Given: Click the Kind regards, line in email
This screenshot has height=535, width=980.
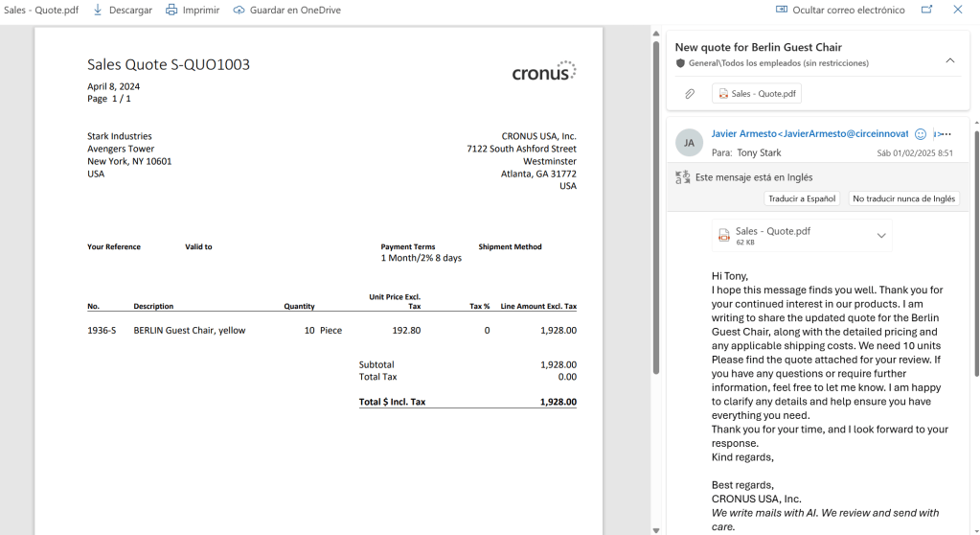Looking at the screenshot, I should [x=742, y=457].
